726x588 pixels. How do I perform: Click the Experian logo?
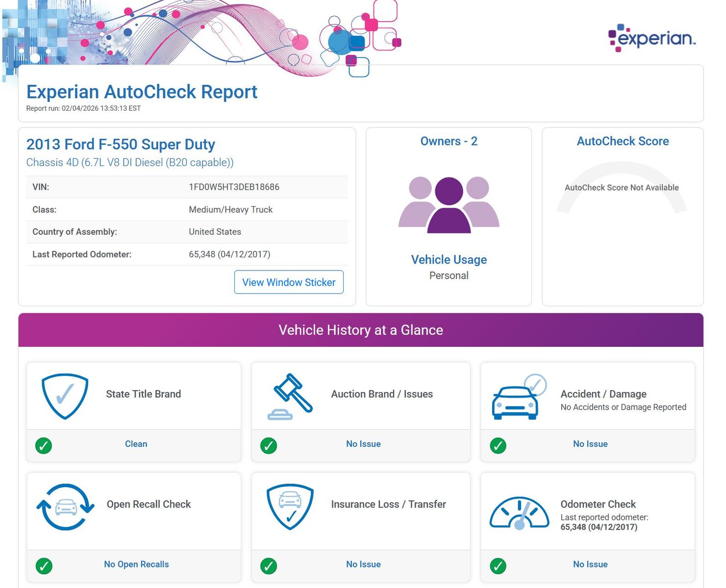coord(651,38)
